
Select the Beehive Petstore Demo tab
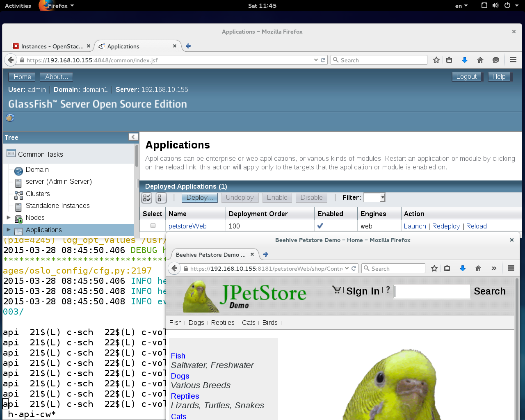pyautogui.click(x=211, y=255)
